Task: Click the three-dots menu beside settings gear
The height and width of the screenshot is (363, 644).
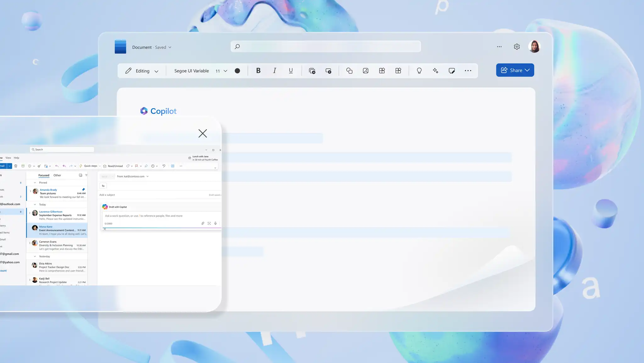Action: click(x=499, y=47)
